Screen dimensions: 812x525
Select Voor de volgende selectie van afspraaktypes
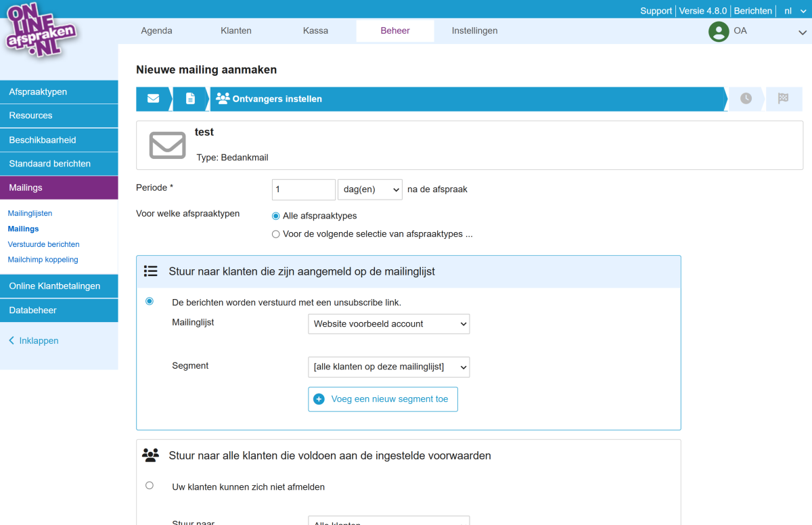coord(275,234)
